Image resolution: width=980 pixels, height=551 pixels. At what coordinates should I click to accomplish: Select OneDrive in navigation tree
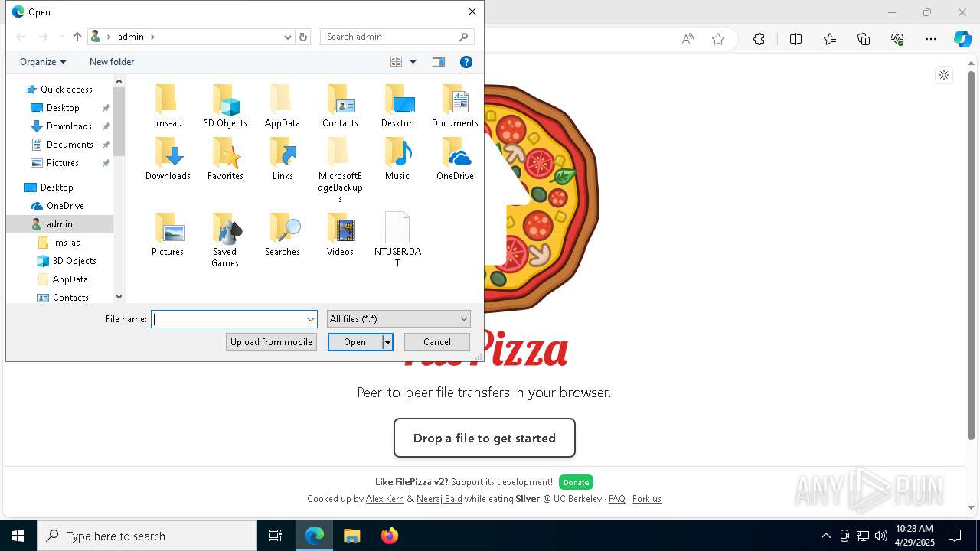coord(65,206)
